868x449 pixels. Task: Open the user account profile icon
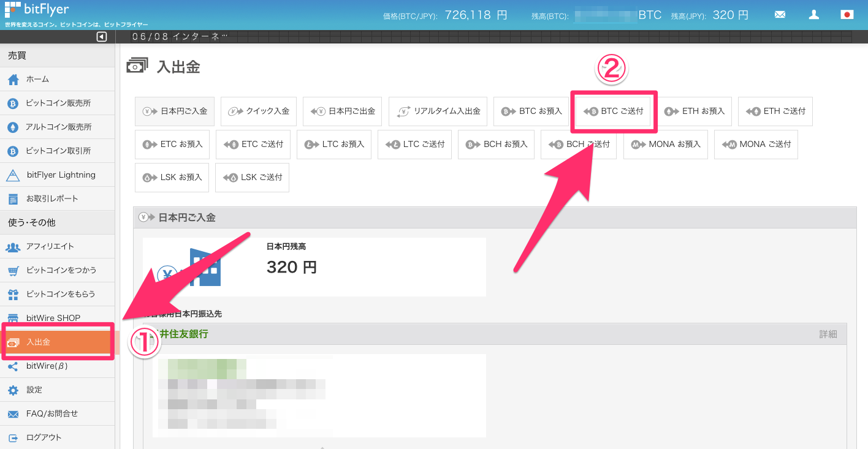click(813, 15)
